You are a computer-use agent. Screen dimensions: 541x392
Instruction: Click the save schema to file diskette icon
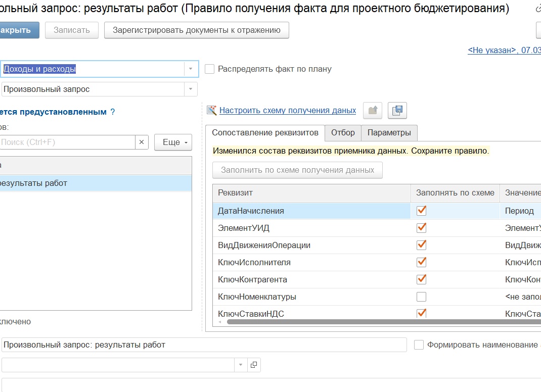(x=397, y=110)
